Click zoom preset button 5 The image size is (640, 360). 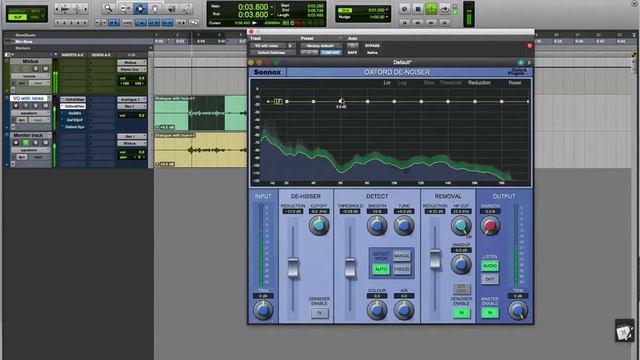(x=85, y=23)
